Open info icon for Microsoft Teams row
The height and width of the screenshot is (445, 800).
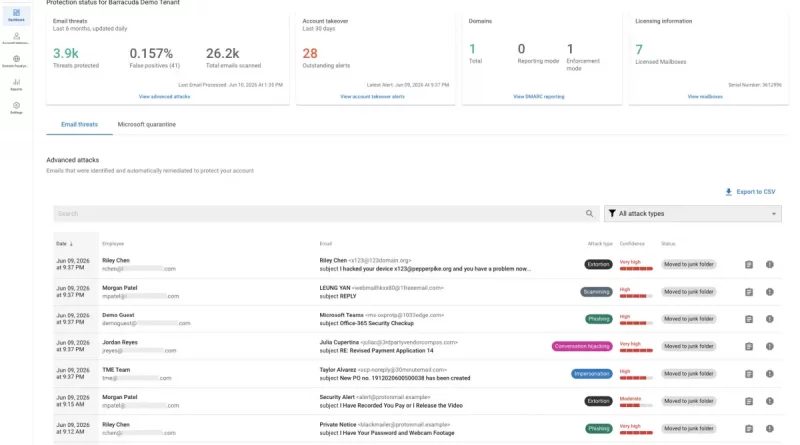[769, 319]
